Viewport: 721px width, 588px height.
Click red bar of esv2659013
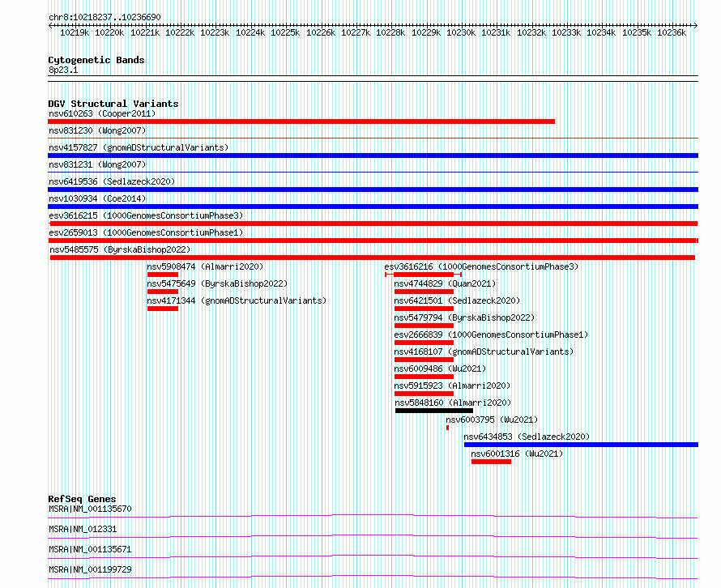click(x=373, y=241)
